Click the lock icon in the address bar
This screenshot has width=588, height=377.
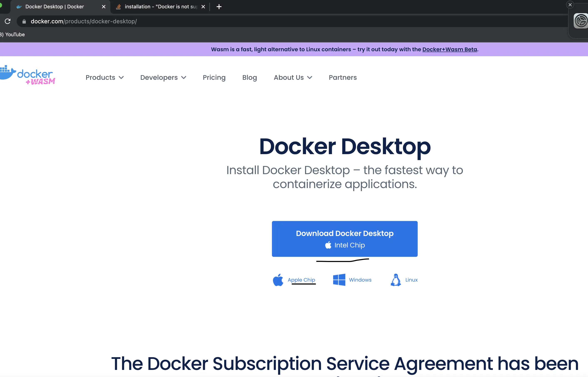(x=24, y=21)
